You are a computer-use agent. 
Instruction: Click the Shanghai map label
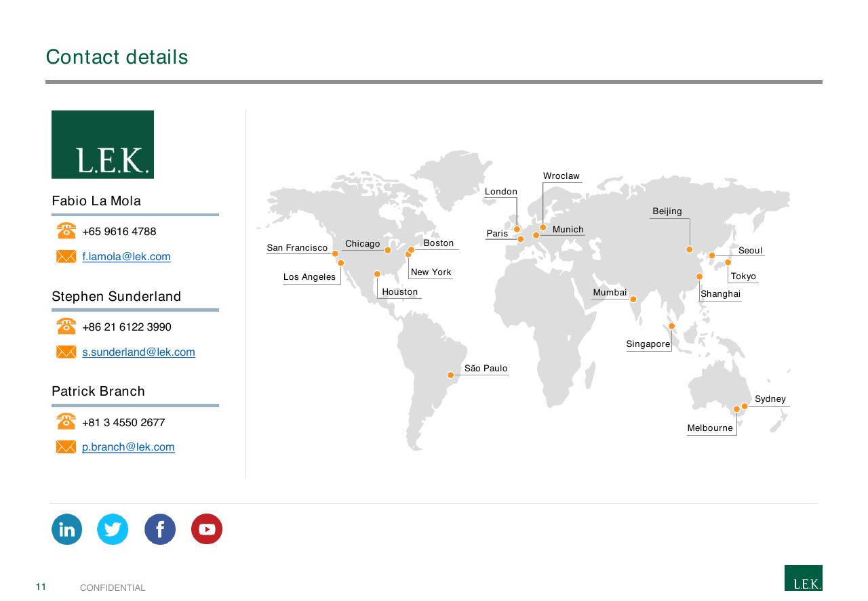721,294
